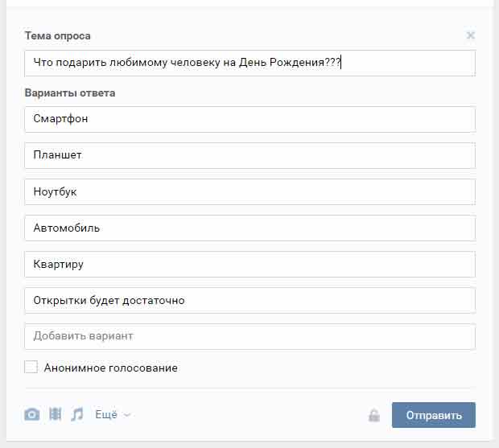Edit the Ноутбук answer field
The width and height of the screenshot is (499, 448).
pyautogui.click(x=249, y=191)
